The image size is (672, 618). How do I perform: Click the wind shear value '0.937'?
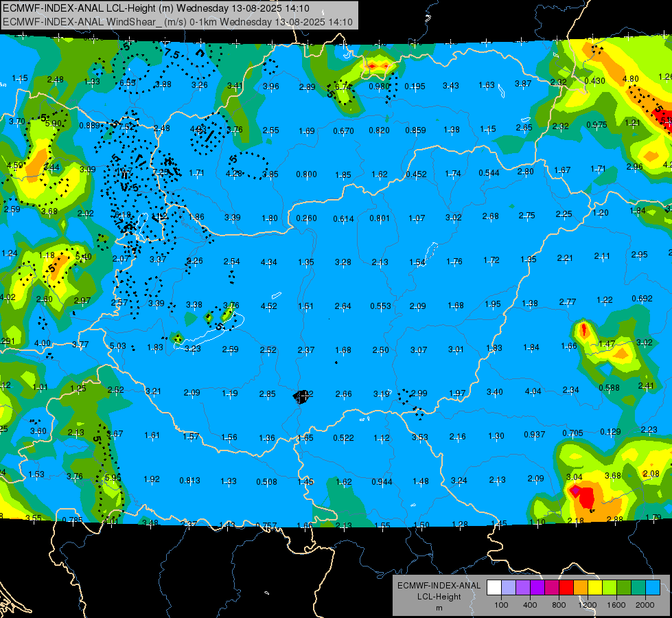(535, 435)
